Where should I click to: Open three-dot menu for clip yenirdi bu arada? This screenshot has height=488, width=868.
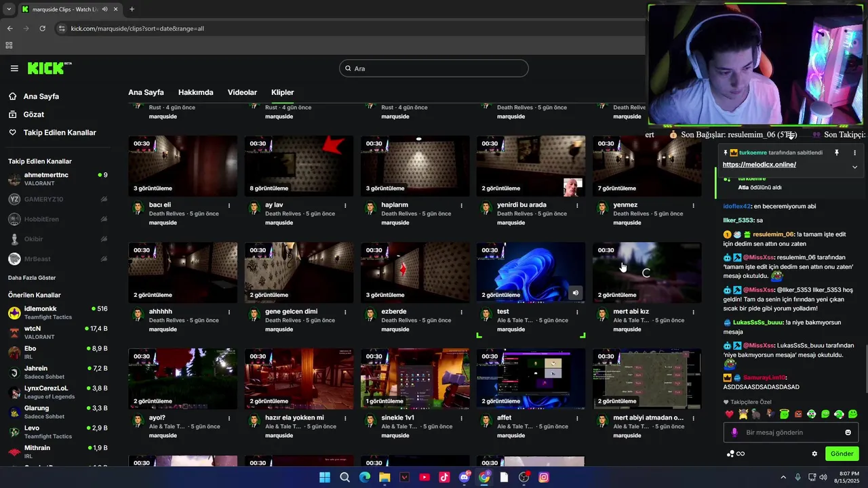[x=577, y=205]
